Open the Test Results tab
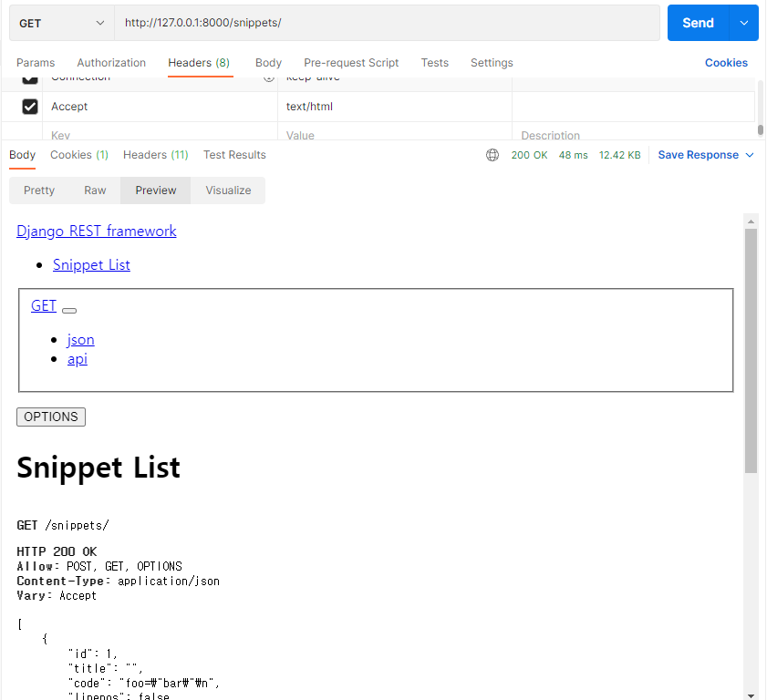 (234, 155)
